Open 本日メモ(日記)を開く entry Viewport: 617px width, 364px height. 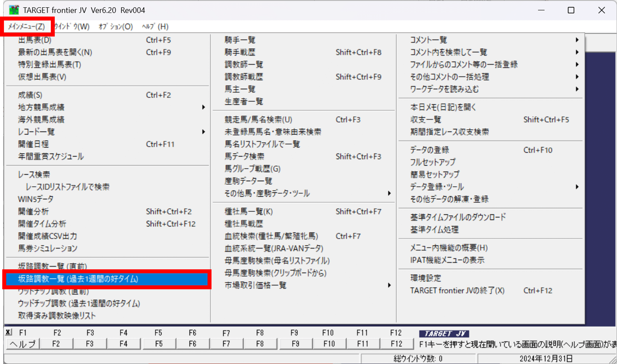coord(491,107)
